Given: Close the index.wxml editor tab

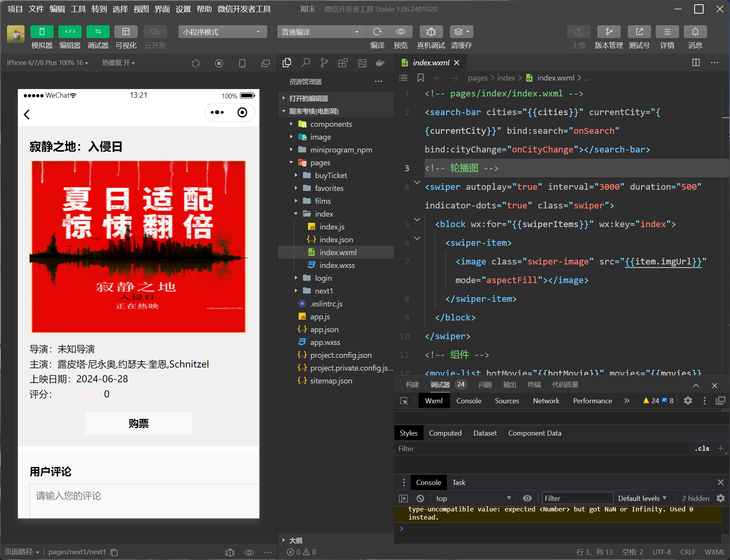Looking at the screenshot, I should pos(457,63).
